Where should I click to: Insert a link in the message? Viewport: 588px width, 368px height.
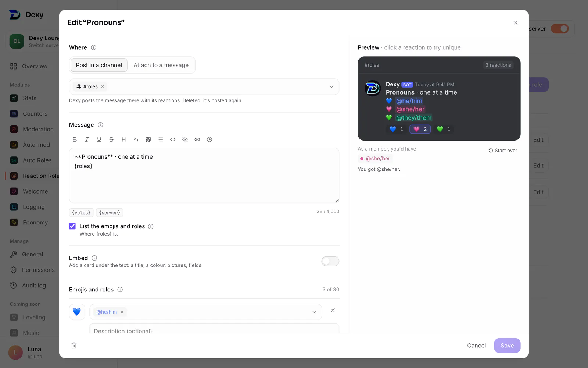(197, 139)
